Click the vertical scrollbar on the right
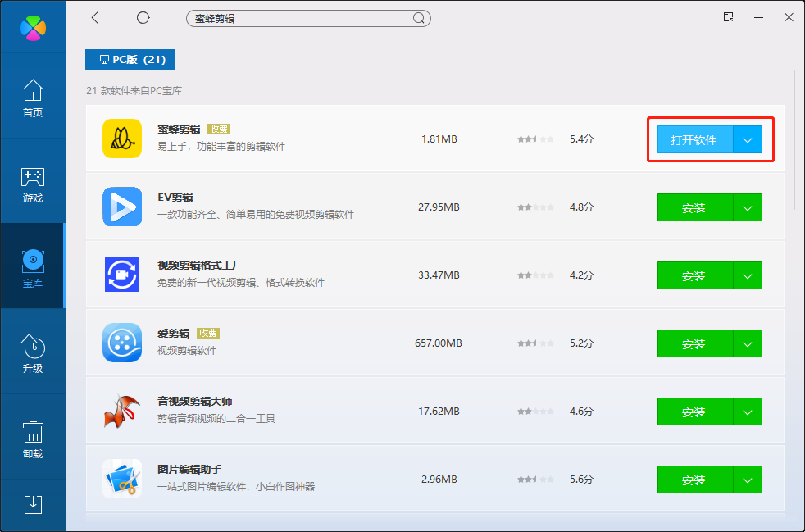The image size is (805, 532). (x=794, y=139)
